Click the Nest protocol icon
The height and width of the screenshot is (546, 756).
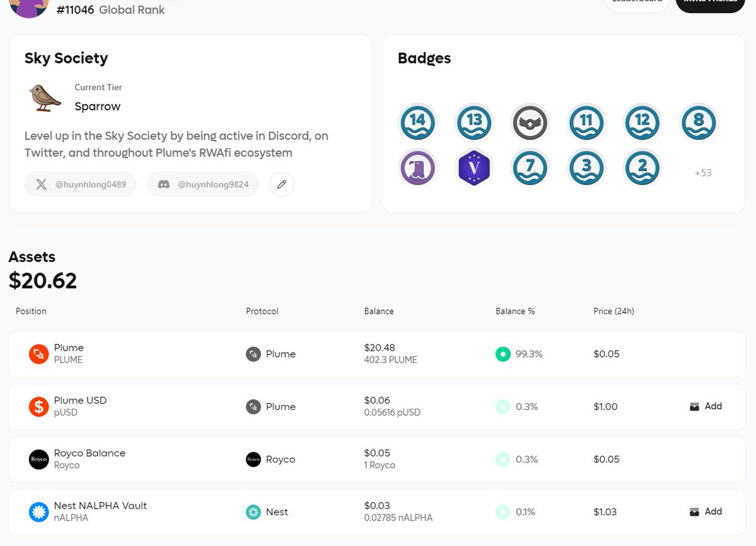click(253, 512)
